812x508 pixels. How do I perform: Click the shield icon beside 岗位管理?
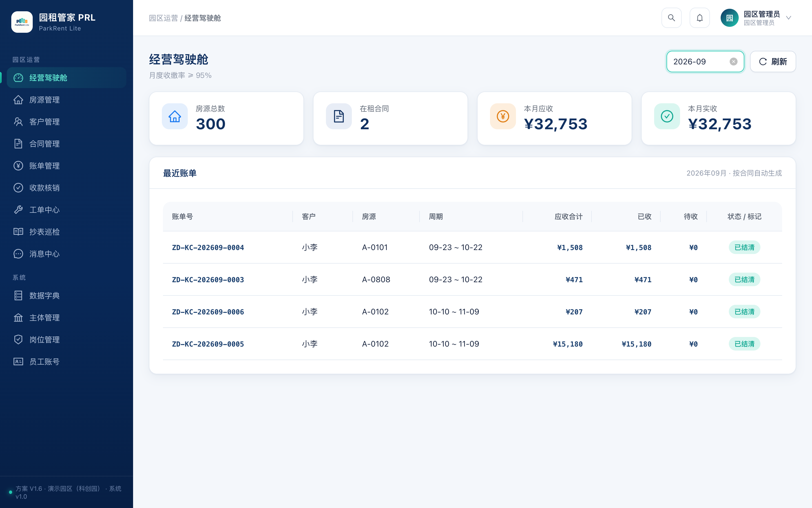coord(18,339)
